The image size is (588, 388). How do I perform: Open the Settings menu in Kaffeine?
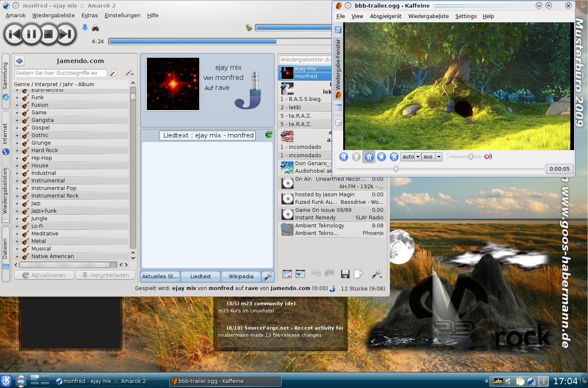466,16
